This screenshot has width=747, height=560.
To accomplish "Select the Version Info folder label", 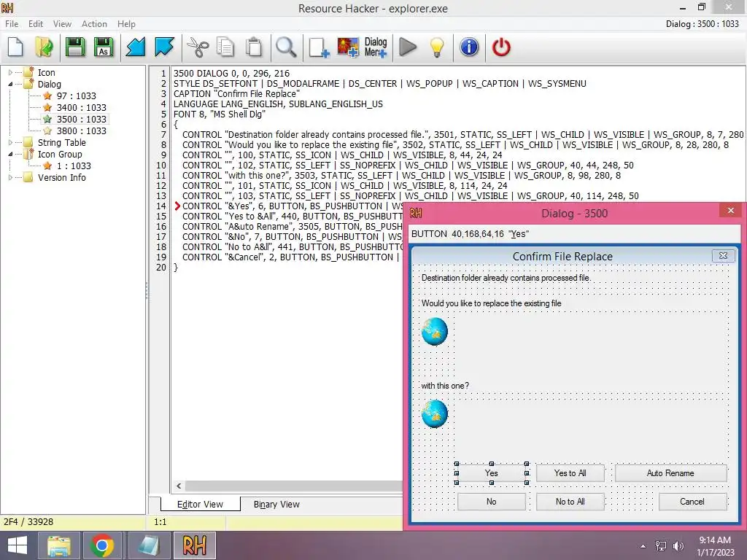I will point(62,178).
